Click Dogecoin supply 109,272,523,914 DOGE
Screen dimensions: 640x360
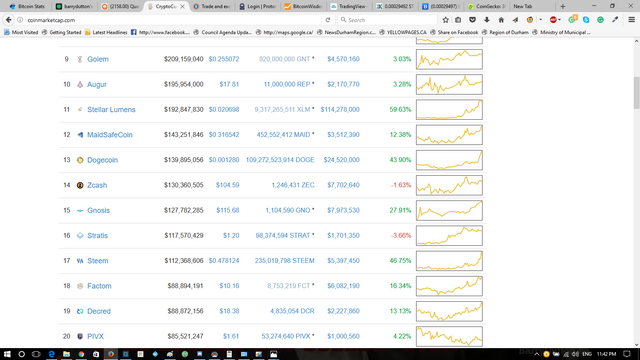tap(280, 160)
